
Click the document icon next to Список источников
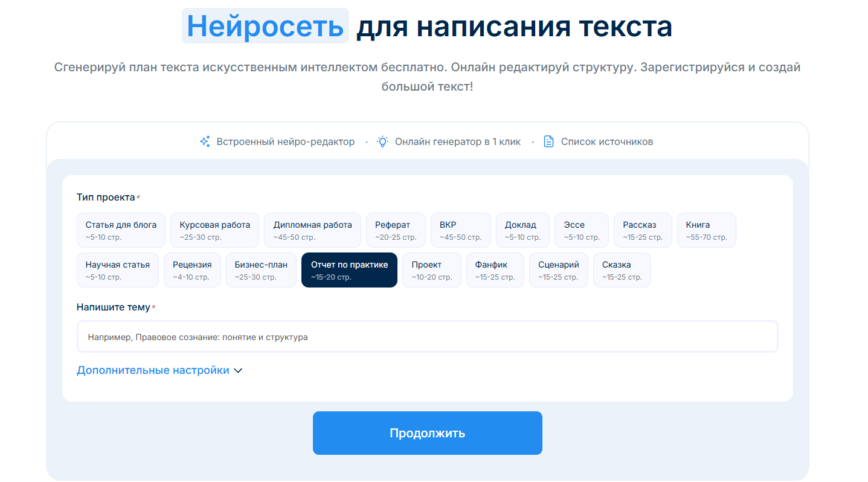click(x=548, y=141)
